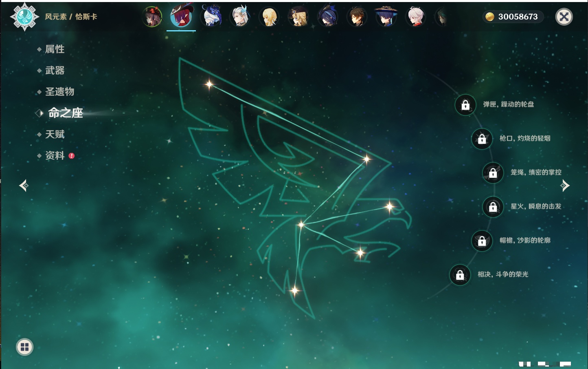Click the central star where constellation lines meet

tap(301, 225)
